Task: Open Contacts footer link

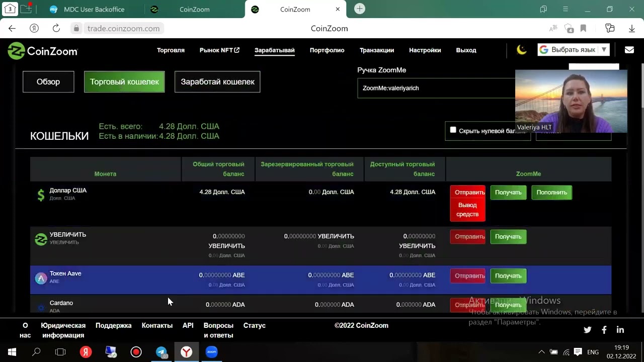Action: point(157,326)
